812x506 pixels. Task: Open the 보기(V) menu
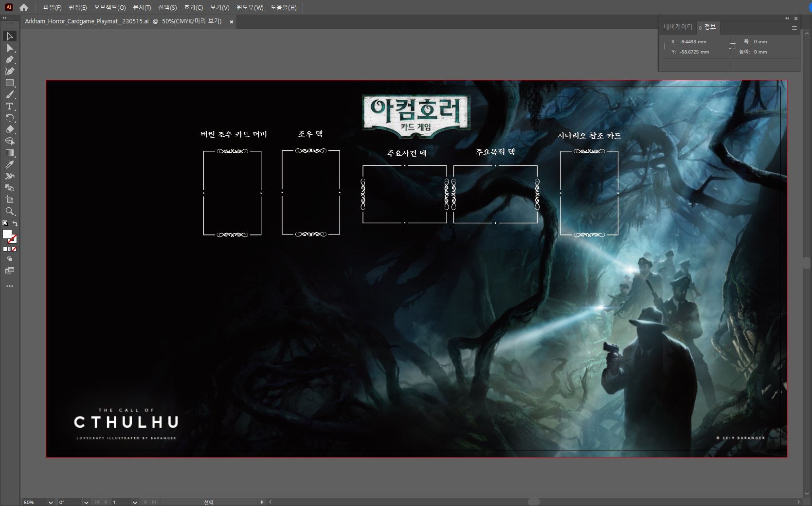(219, 7)
